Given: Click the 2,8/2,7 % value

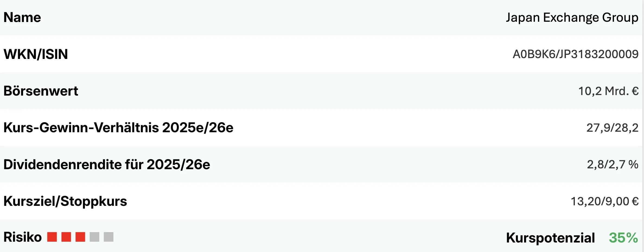Looking at the screenshot, I should [x=612, y=165].
